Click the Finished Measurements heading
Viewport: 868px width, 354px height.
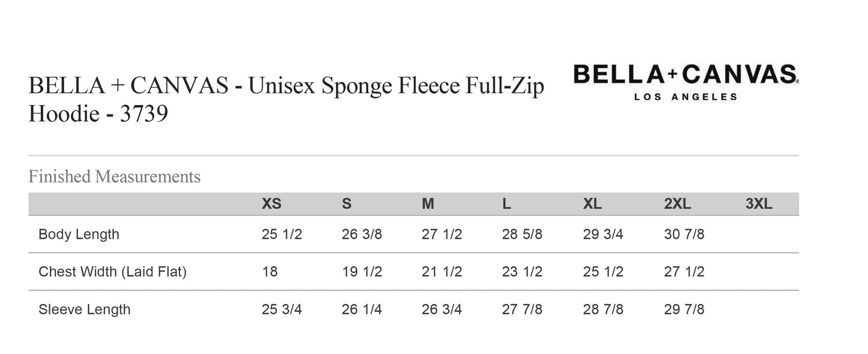pos(114,176)
